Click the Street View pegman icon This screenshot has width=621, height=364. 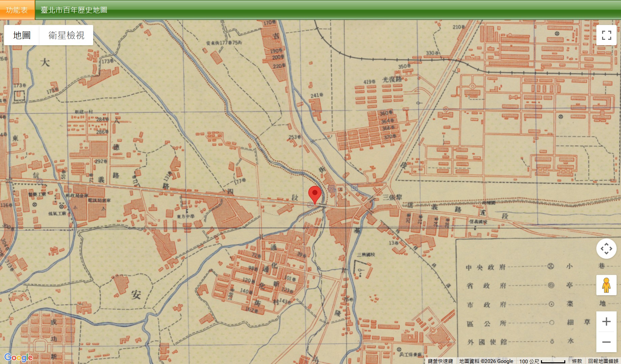(x=606, y=285)
